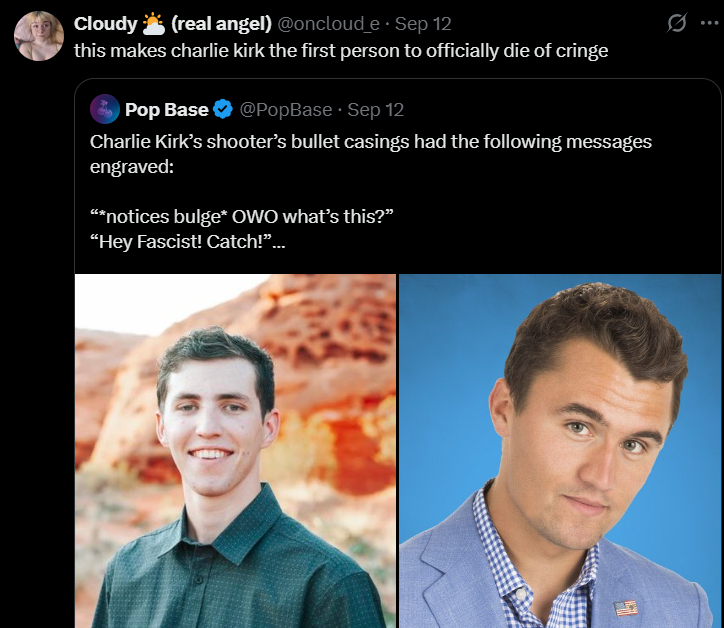This screenshot has width=724, height=628.
Task: Click Pop Base's blue verified badge
Action: tap(224, 109)
